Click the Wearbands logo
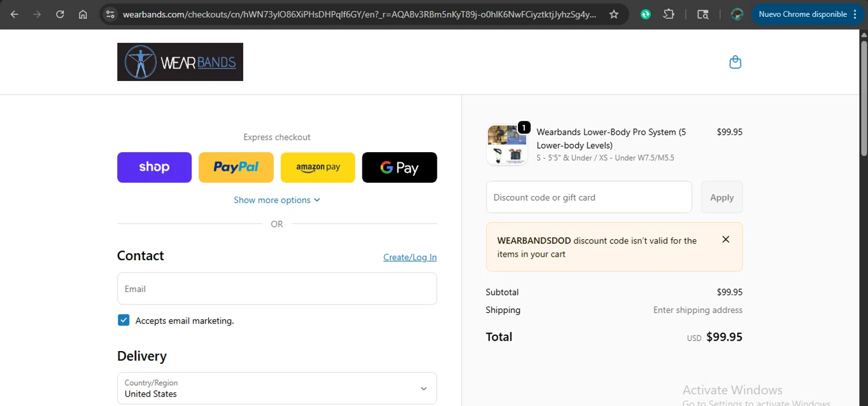This screenshot has width=868, height=406. [180, 62]
